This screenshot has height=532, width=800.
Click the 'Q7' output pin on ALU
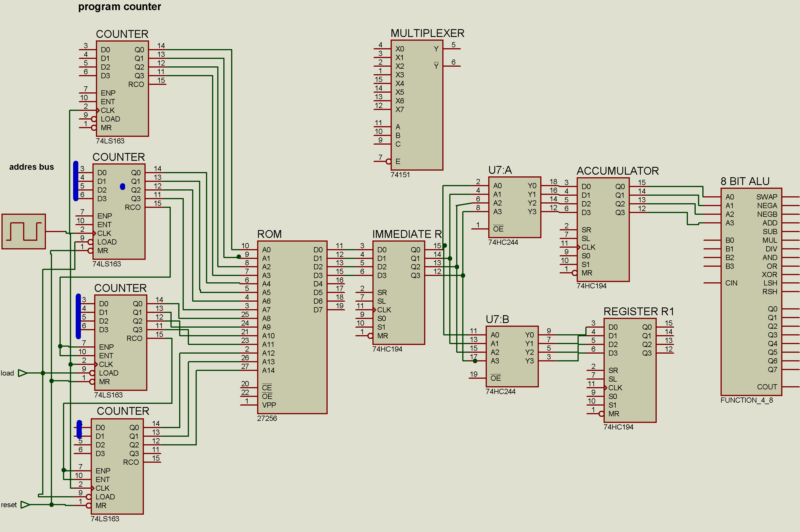772,369
